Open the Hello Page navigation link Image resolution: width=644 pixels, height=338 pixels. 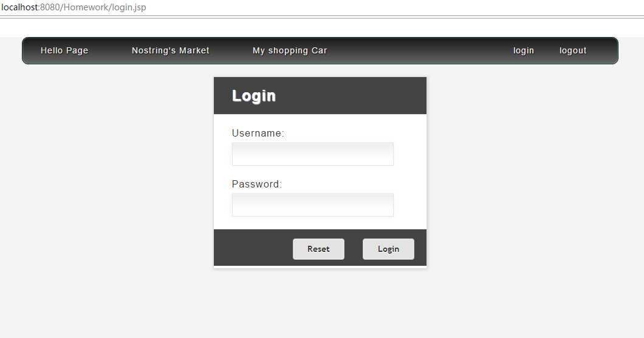click(64, 50)
